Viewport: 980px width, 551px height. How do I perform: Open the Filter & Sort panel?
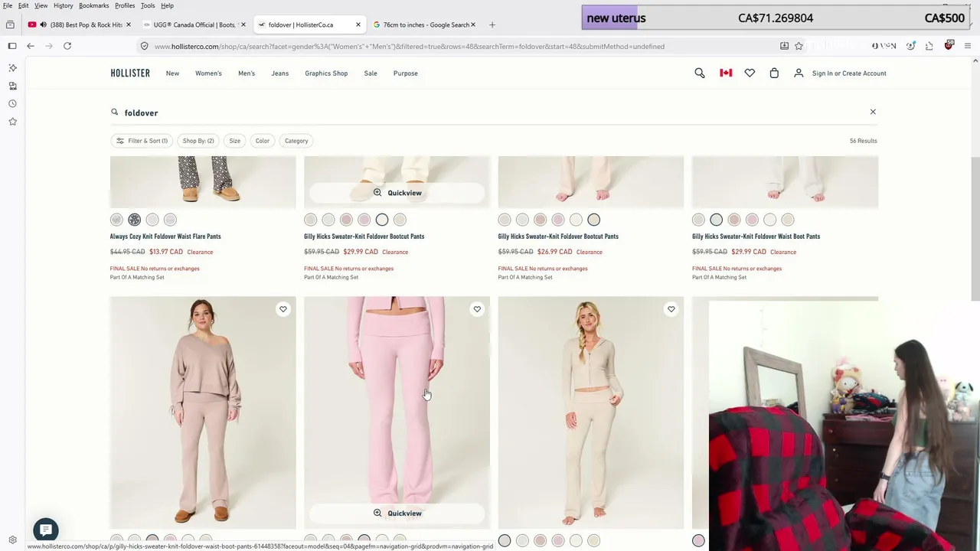click(142, 141)
